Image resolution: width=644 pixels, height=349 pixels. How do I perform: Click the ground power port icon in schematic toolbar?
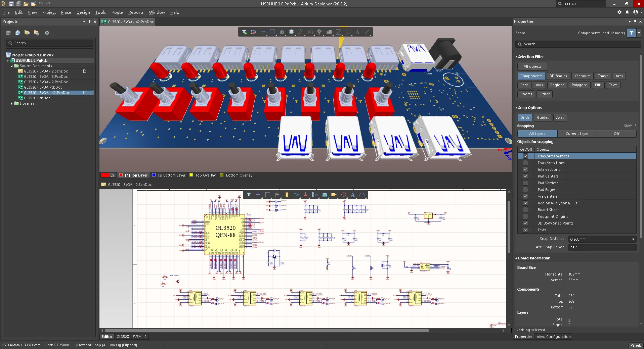coord(305,195)
